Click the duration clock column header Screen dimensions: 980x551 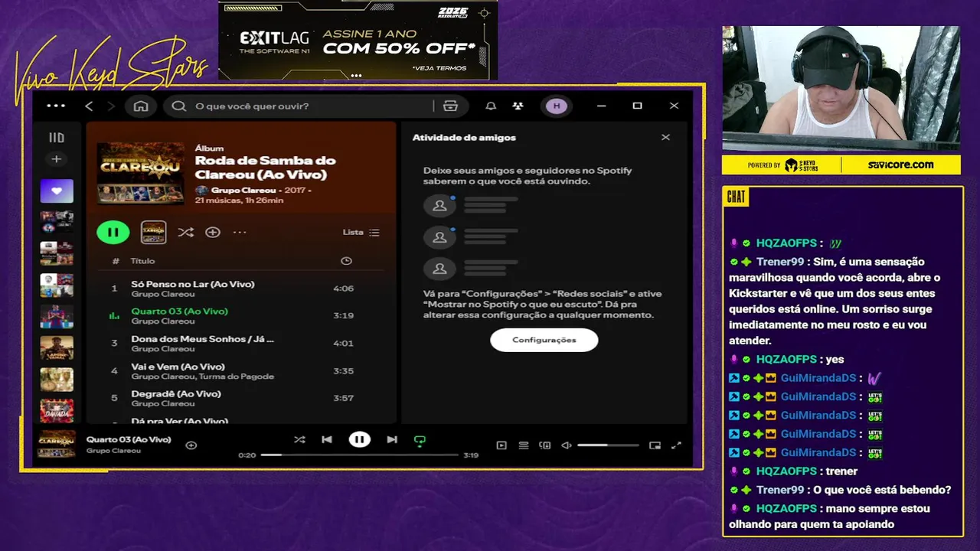pyautogui.click(x=346, y=261)
